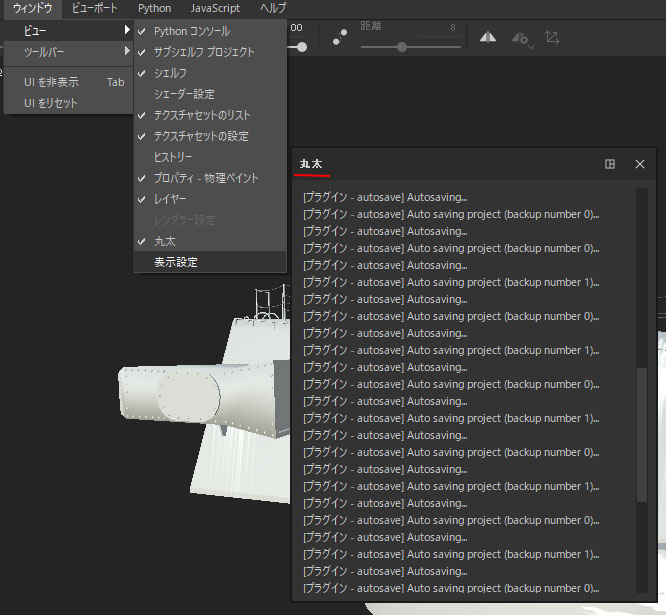Open the JavaScript menu
This screenshot has width=666, height=615.
tap(215, 8)
